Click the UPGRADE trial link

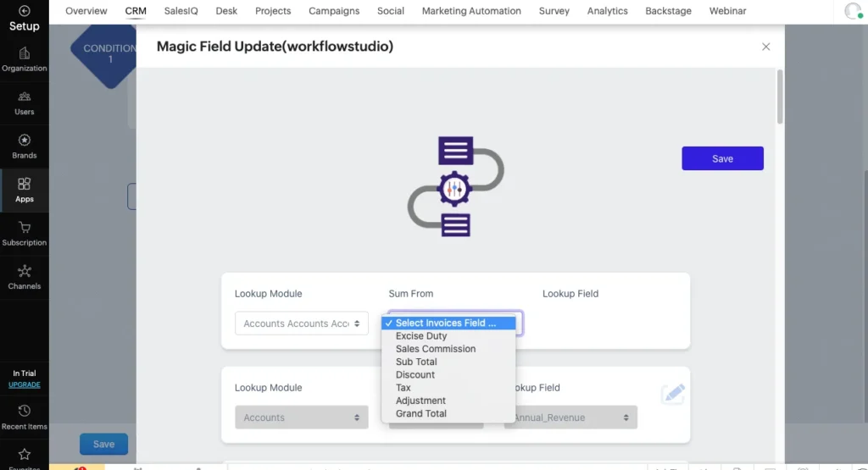coord(25,384)
